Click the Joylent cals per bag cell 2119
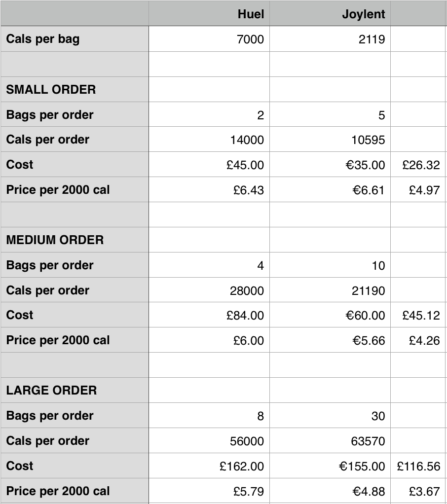 click(x=330, y=39)
